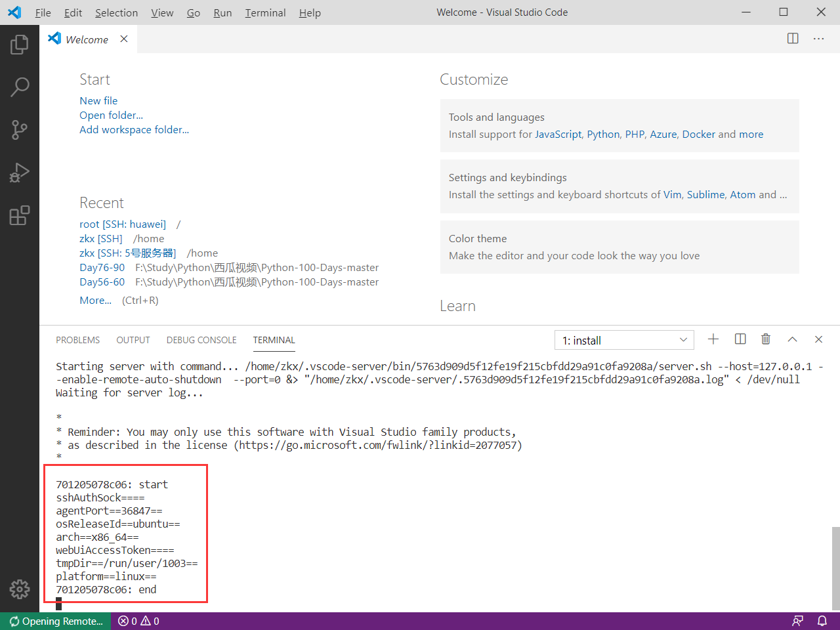Click the VS Code logo icon in title bar
Image resolution: width=840 pixels, height=630 pixels.
[14, 12]
